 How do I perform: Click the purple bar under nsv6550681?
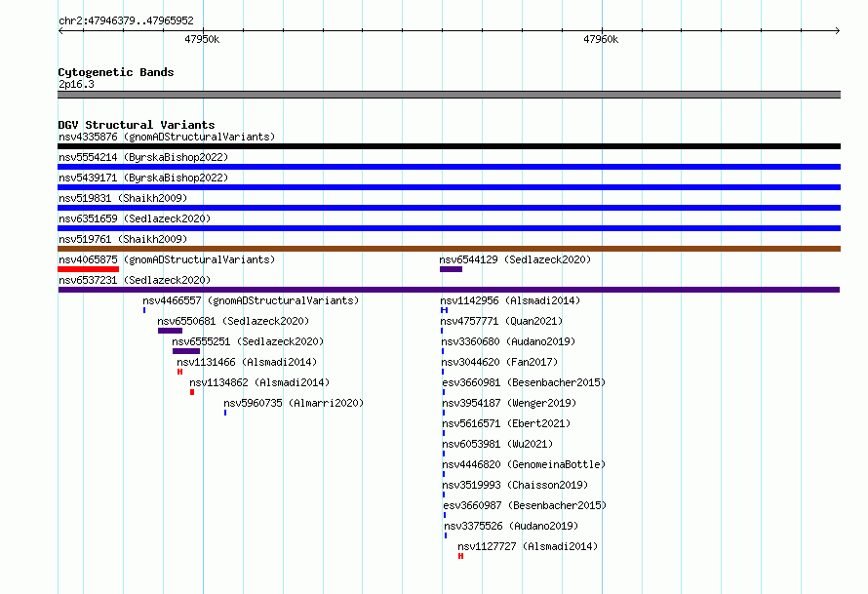[170, 331]
